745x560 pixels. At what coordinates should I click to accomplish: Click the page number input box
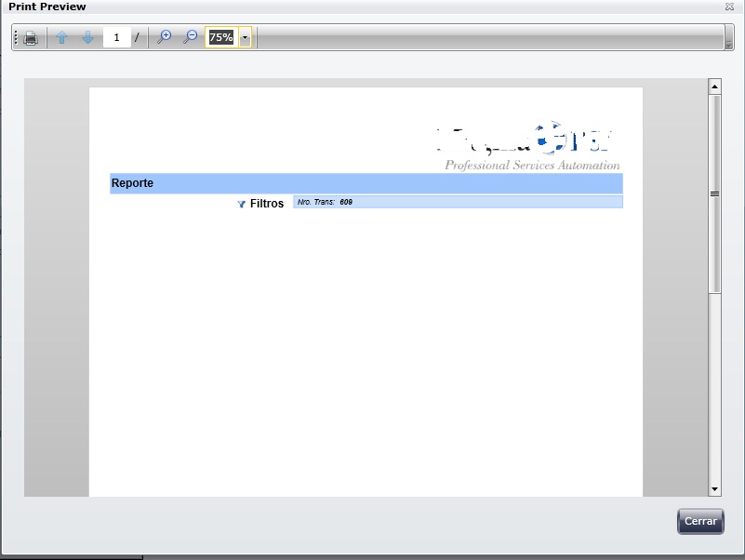tap(116, 37)
